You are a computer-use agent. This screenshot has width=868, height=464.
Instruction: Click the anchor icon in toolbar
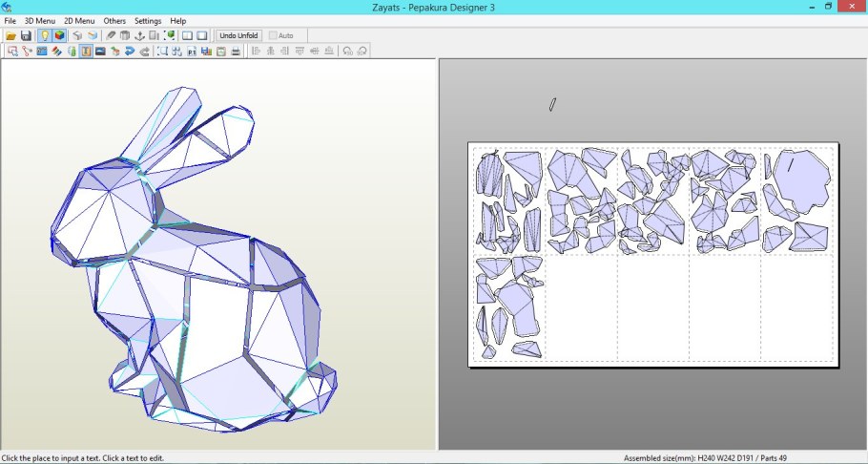coord(139,35)
